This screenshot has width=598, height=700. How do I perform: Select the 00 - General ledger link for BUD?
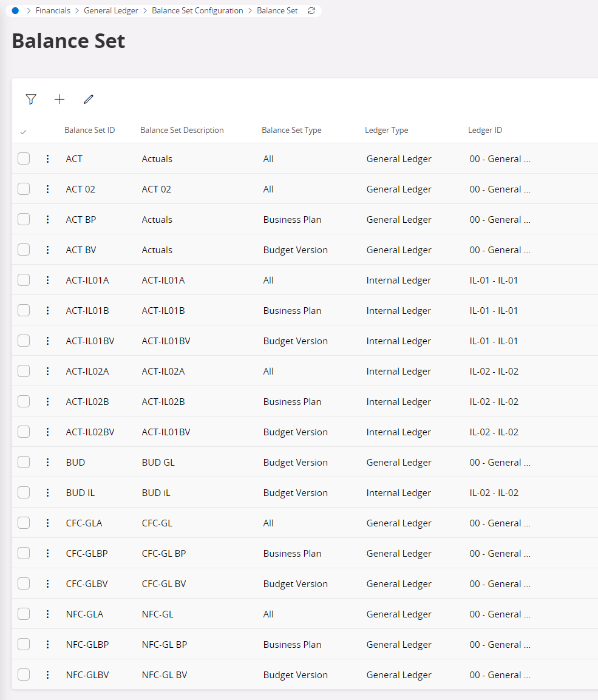click(x=500, y=462)
